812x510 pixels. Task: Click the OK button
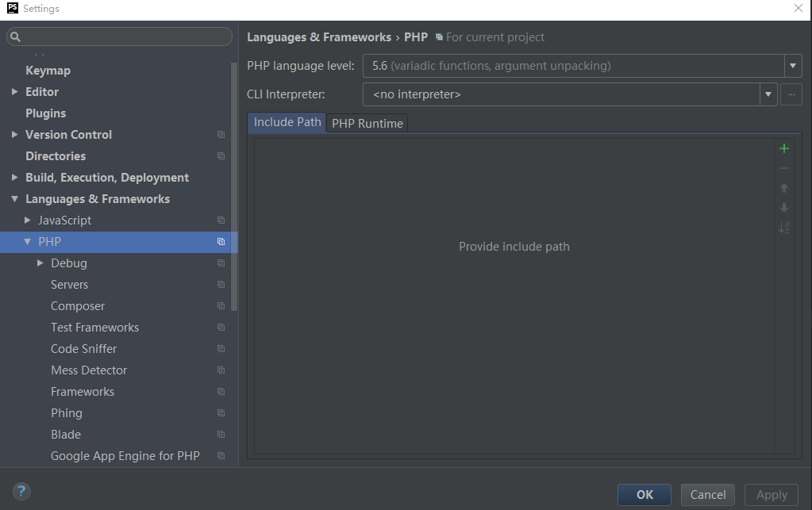[x=645, y=495]
